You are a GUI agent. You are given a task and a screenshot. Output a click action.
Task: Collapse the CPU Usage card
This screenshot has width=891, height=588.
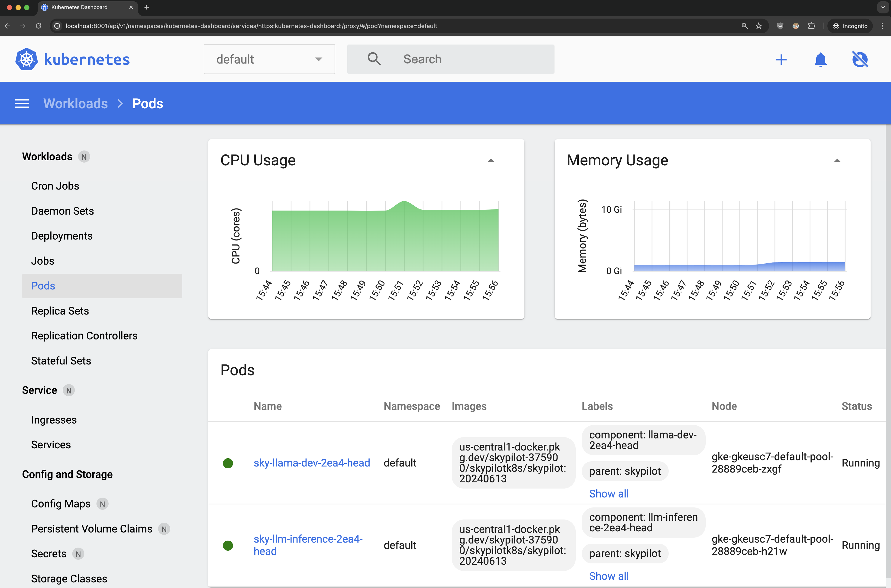[491, 161]
